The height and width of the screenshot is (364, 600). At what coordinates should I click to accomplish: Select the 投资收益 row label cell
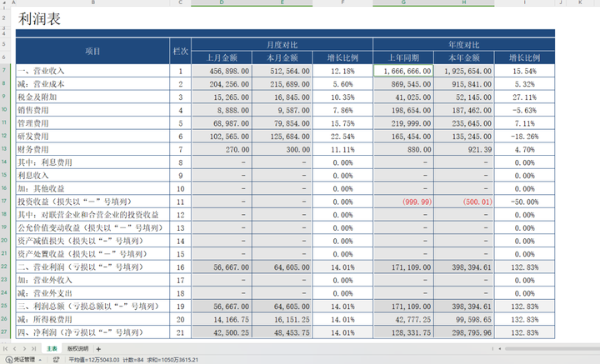[92, 202]
